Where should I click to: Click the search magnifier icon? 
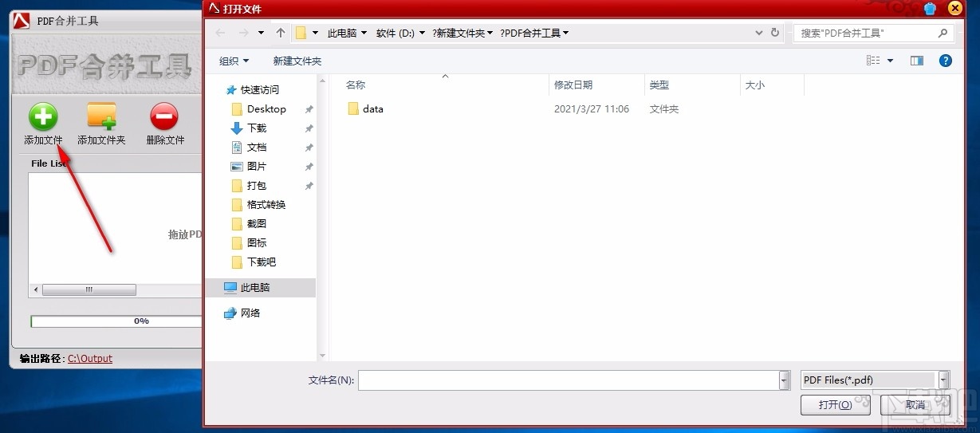click(943, 33)
